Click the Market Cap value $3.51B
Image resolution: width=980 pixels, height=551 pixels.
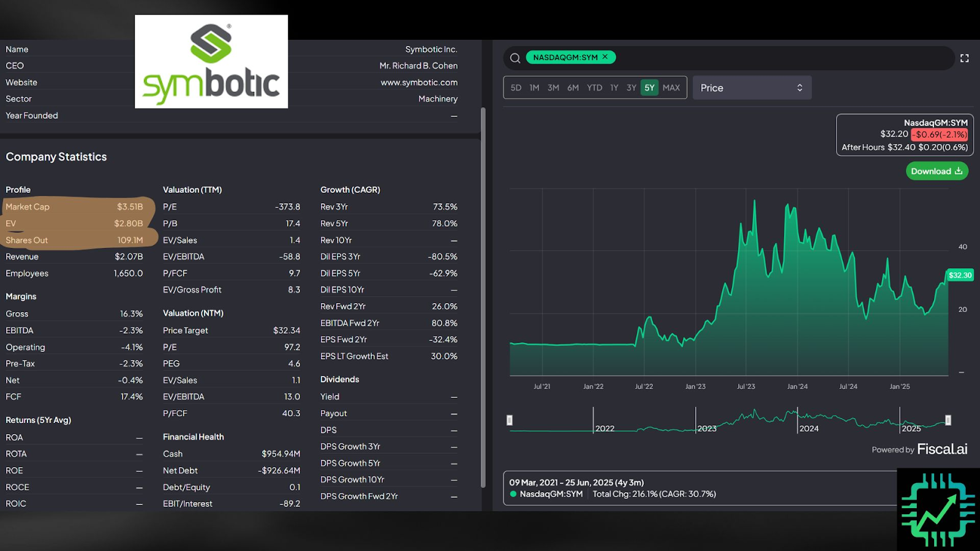130,207
